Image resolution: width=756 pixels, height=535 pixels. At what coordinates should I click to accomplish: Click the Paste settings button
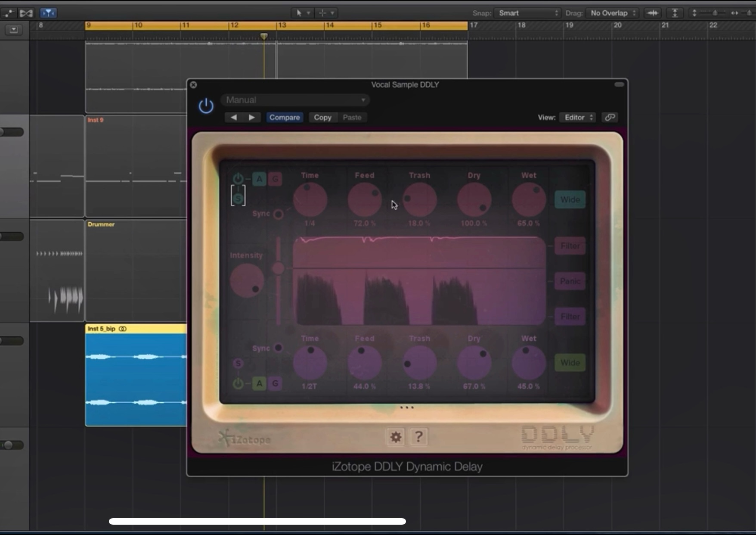coord(352,117)
